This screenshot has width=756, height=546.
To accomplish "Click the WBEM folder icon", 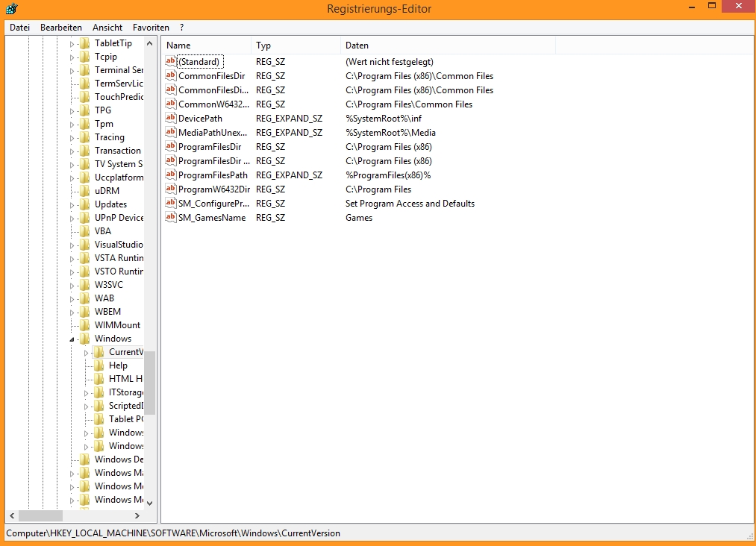I will pyautogui.click(x=85, y=312).
